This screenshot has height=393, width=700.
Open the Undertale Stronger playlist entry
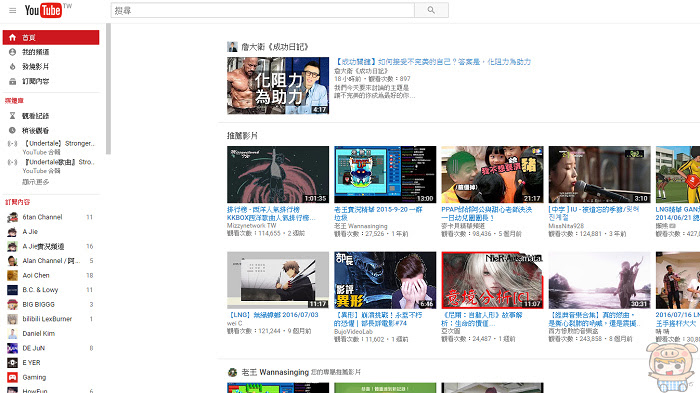[x=51, y=147]
